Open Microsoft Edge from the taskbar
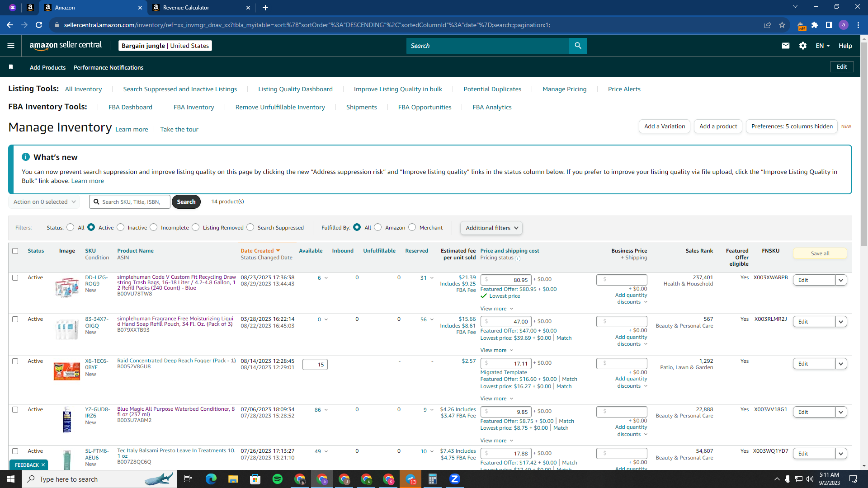This screenshot has height=488, width=868. (211, 479)
